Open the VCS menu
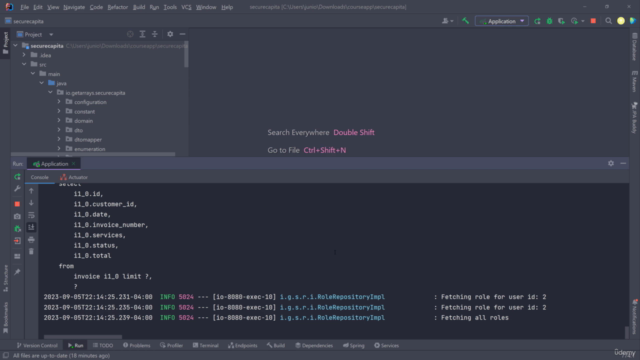Viewport: 640px width, 360px height. [x=186, y=7]
